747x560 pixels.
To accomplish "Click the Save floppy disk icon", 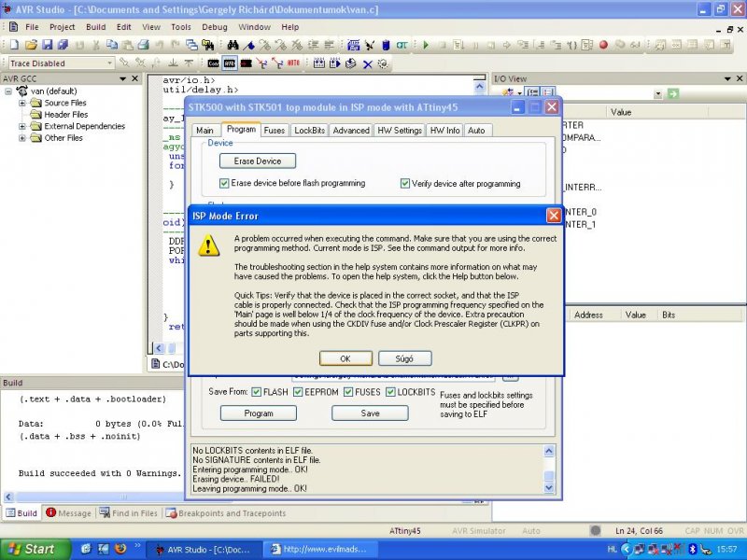I will [47, 45].
